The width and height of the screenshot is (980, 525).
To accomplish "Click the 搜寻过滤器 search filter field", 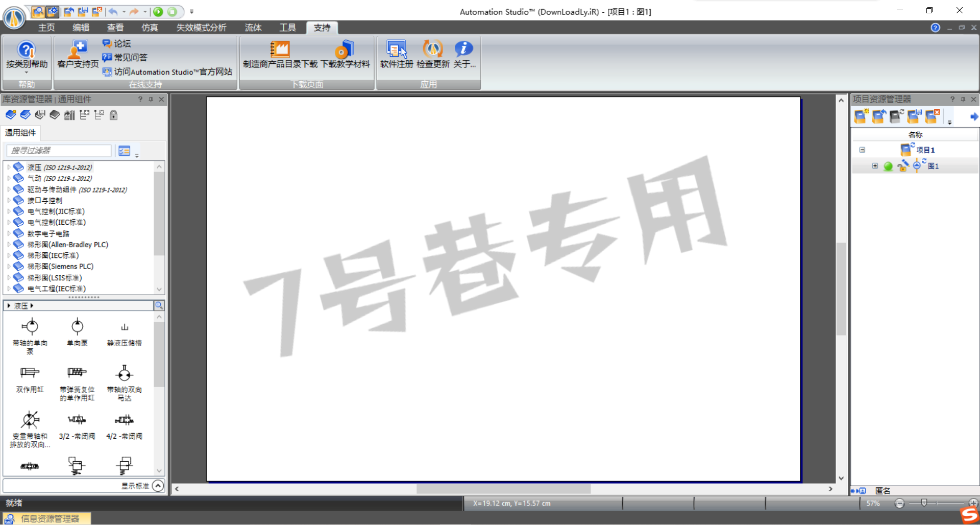I will (x=59, y=150).
